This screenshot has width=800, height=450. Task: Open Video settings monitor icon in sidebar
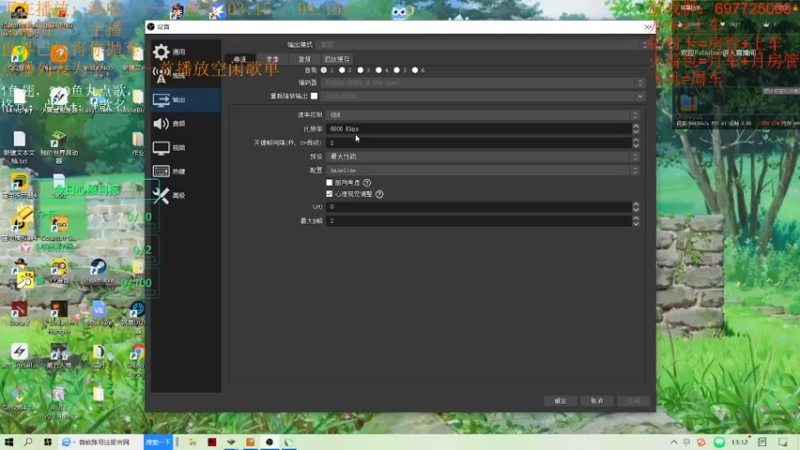coord(161,147)
